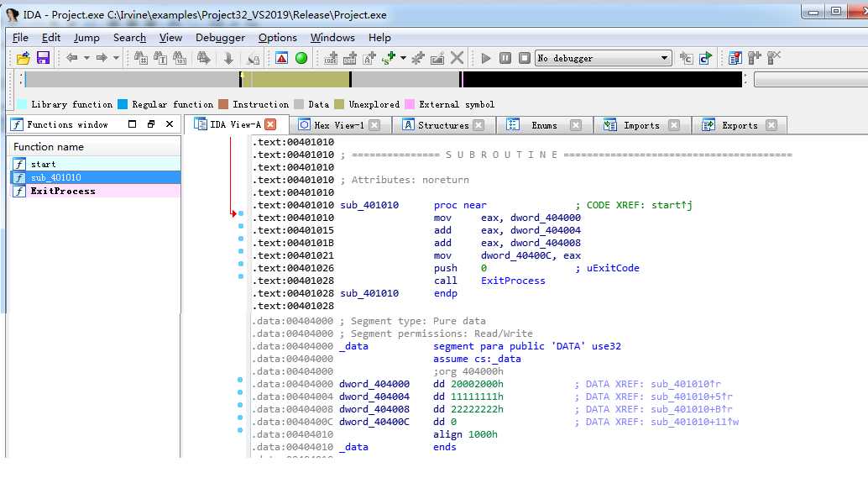The width and height of the screenshot is (868, 478).
Task: Click the black region of navigation band
Action: [602, 80]
